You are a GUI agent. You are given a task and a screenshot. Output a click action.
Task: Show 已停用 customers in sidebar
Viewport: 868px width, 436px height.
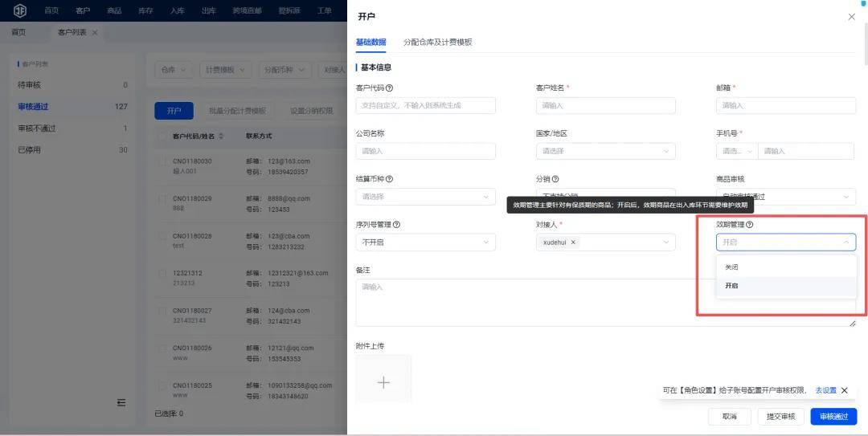coord(72,150)
